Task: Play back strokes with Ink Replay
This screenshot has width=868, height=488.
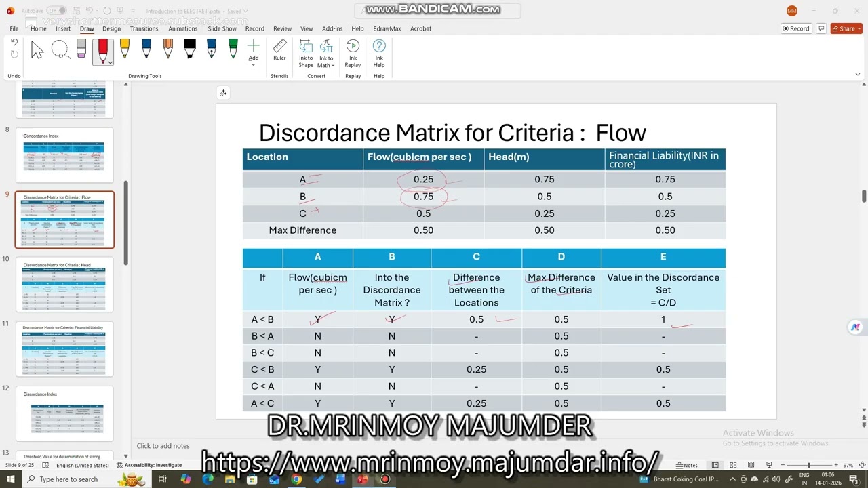Action: coord(353,53)
